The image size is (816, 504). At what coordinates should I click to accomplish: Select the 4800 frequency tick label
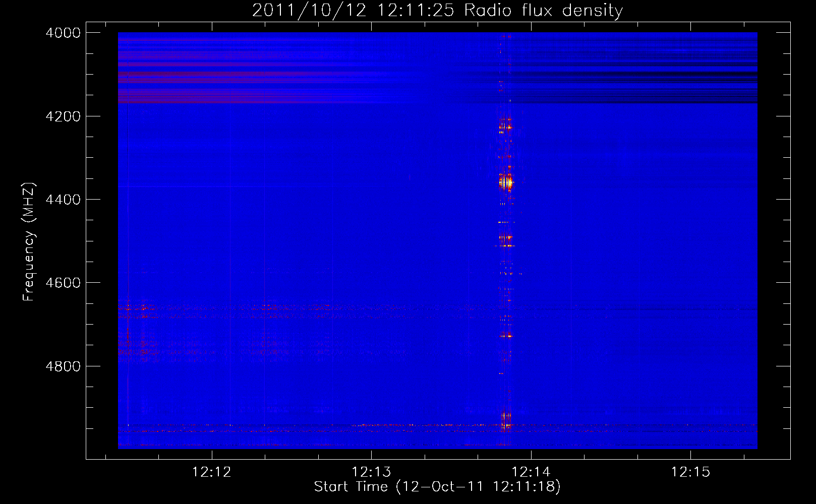[x=63, y=366]
